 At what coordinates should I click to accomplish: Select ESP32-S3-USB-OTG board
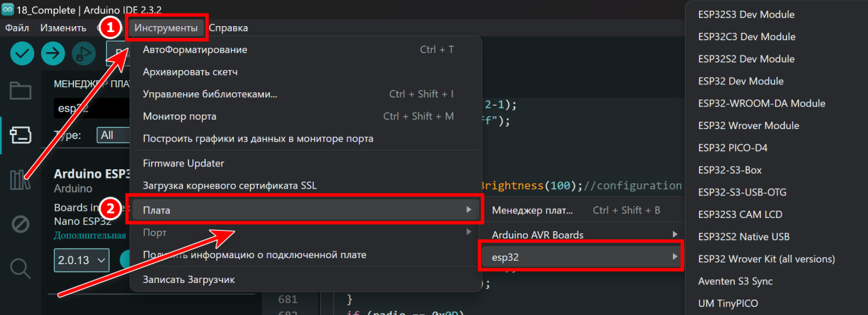(776, 192)
